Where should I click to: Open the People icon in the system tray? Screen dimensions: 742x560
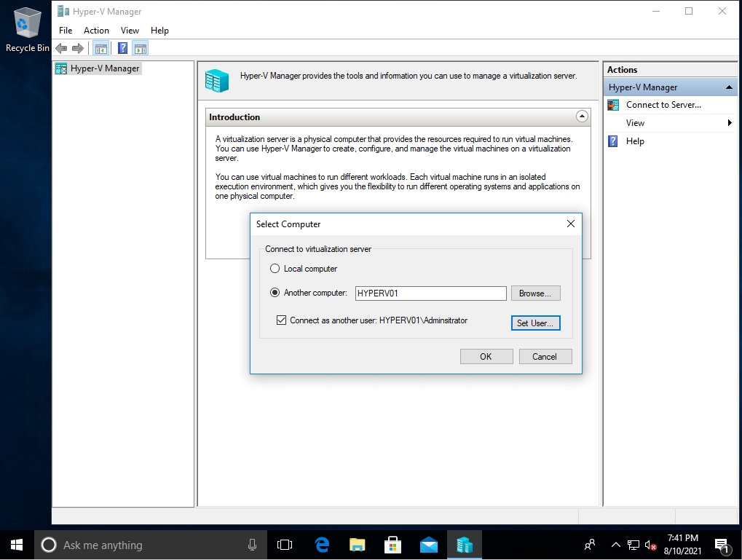pos(590,545)
